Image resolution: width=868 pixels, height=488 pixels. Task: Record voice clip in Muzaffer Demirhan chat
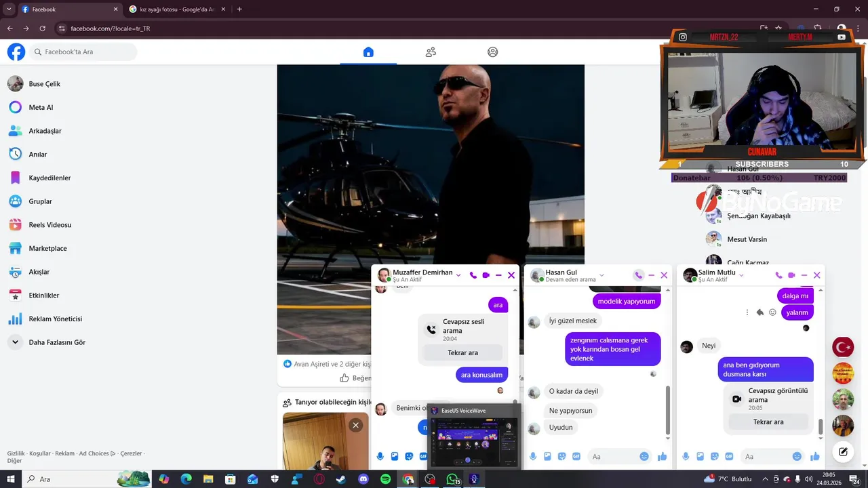tap(380, 456)
